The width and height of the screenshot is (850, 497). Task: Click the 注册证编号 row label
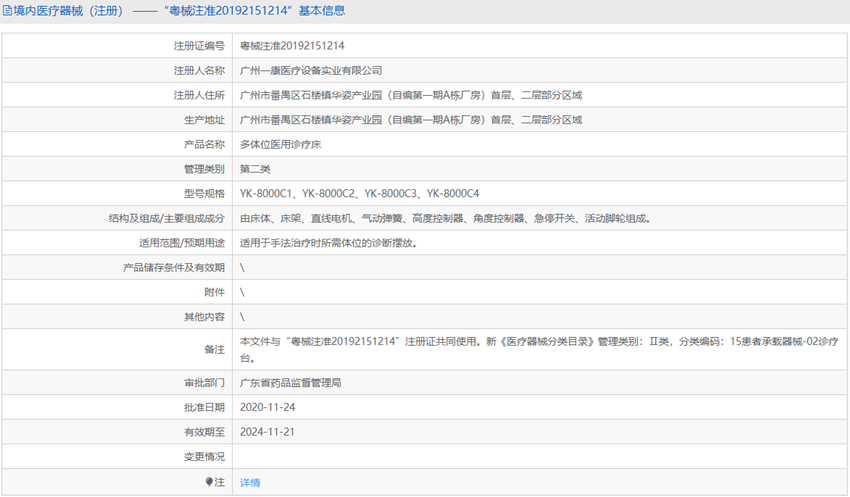coord(199,46)
